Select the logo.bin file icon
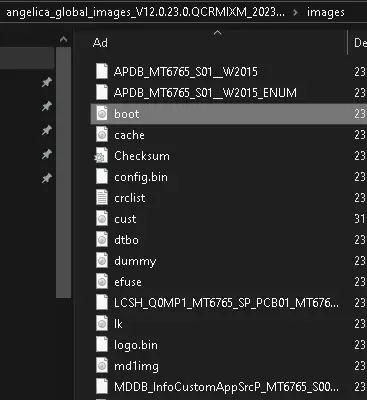This screenshot has width=367, height=400. (x=102, y=345)
